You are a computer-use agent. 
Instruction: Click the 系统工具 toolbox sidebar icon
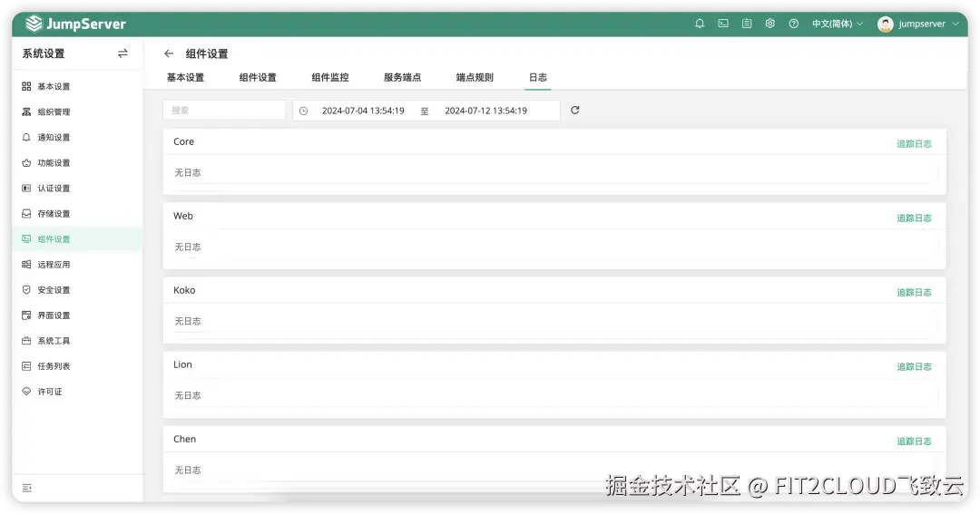pos(26,341)
